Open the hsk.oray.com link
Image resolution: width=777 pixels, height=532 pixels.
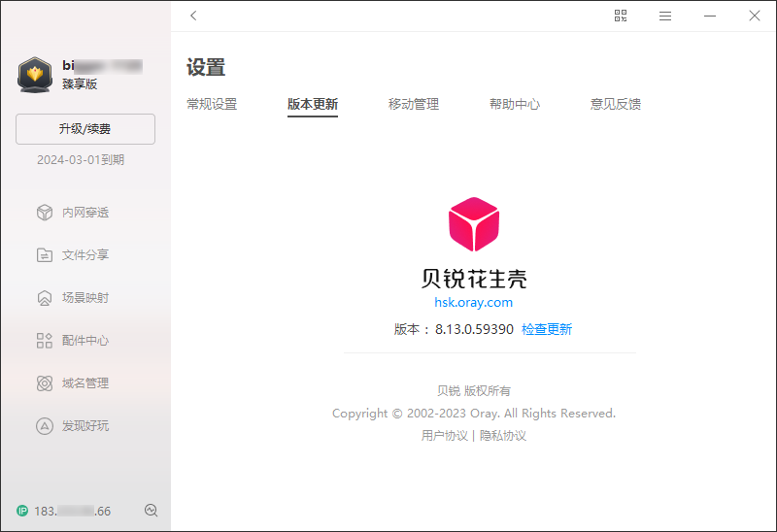pos(473,303)
